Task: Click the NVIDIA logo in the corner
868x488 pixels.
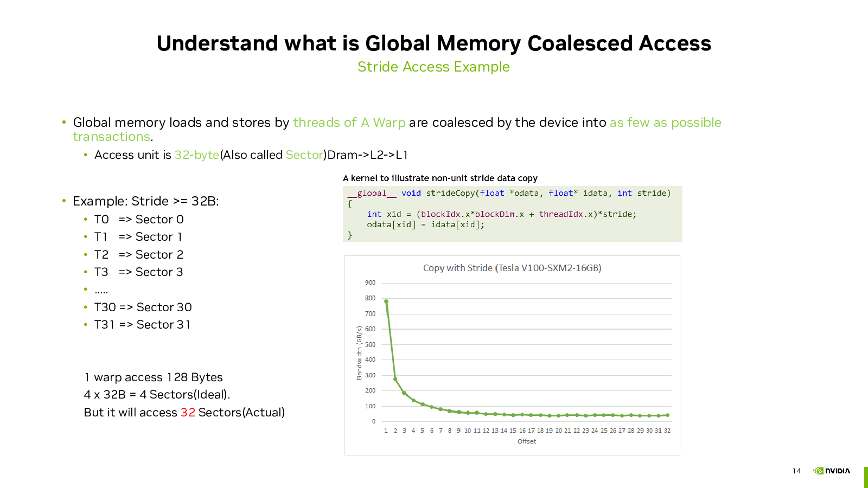Action: point(831,471)
